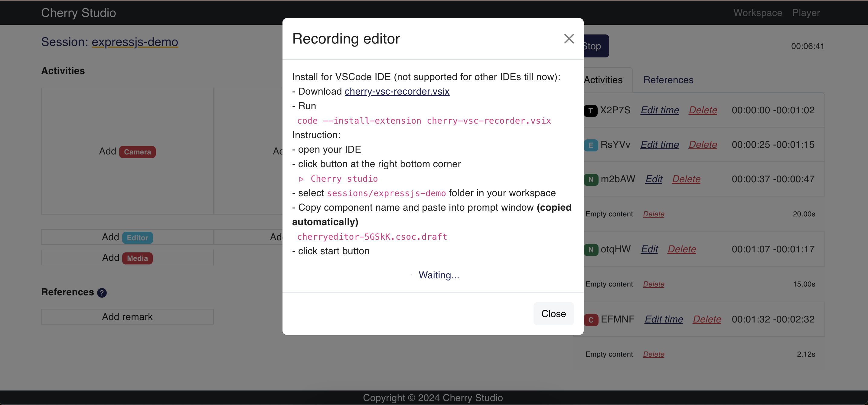Open the Player menu item
The width and height of the screenshot is (868, 405).
click(x=806, y=12)
